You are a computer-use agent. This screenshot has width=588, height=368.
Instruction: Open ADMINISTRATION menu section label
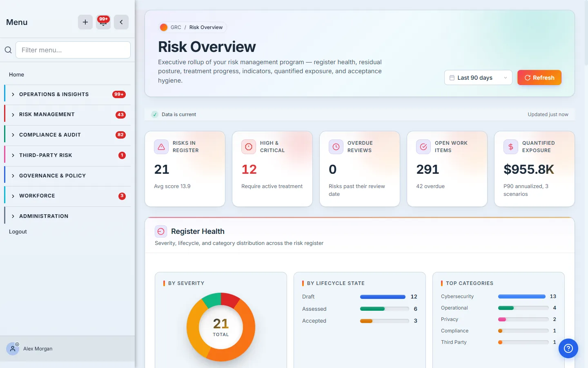point(44,216)
